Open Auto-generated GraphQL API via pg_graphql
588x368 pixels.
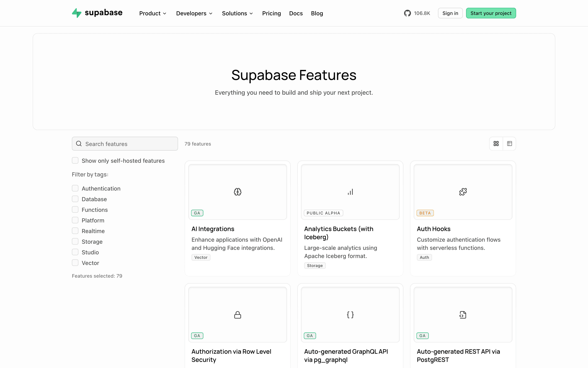346,356
